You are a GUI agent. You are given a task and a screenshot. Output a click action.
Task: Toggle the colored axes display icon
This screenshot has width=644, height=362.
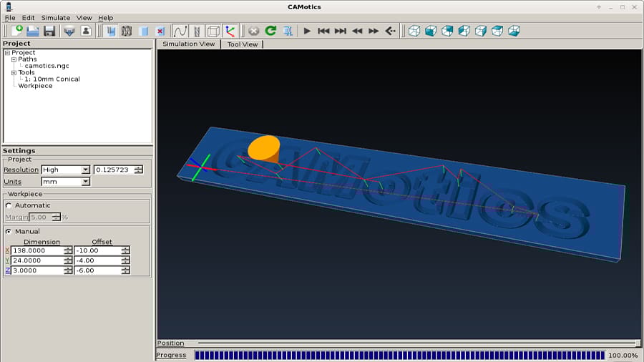tap(230, 31)
